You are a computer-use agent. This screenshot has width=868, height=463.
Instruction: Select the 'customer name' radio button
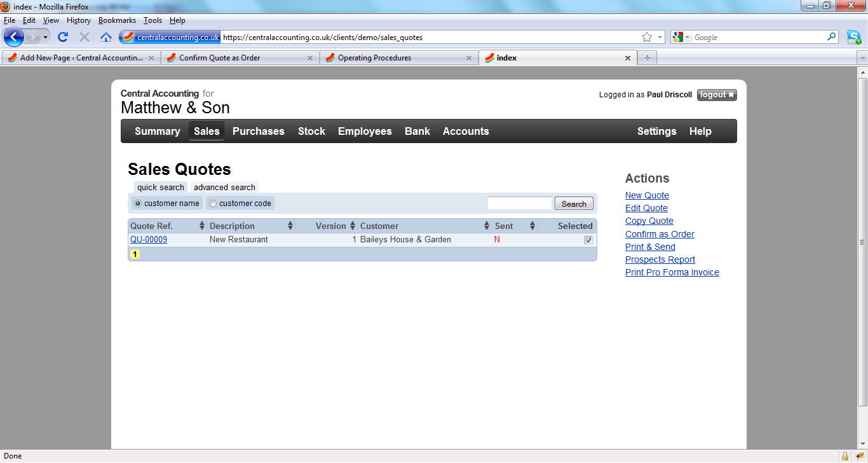(x=138, y=204)
